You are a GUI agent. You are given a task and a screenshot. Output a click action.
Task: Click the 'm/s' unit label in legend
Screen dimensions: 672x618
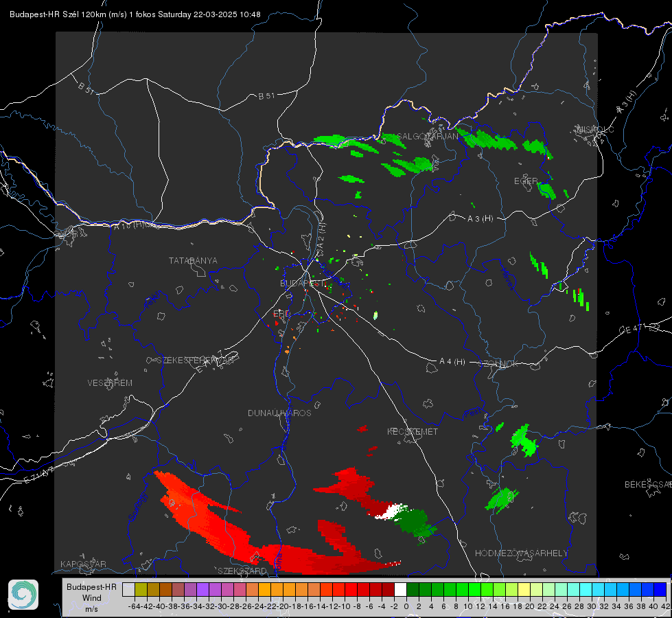91,609
